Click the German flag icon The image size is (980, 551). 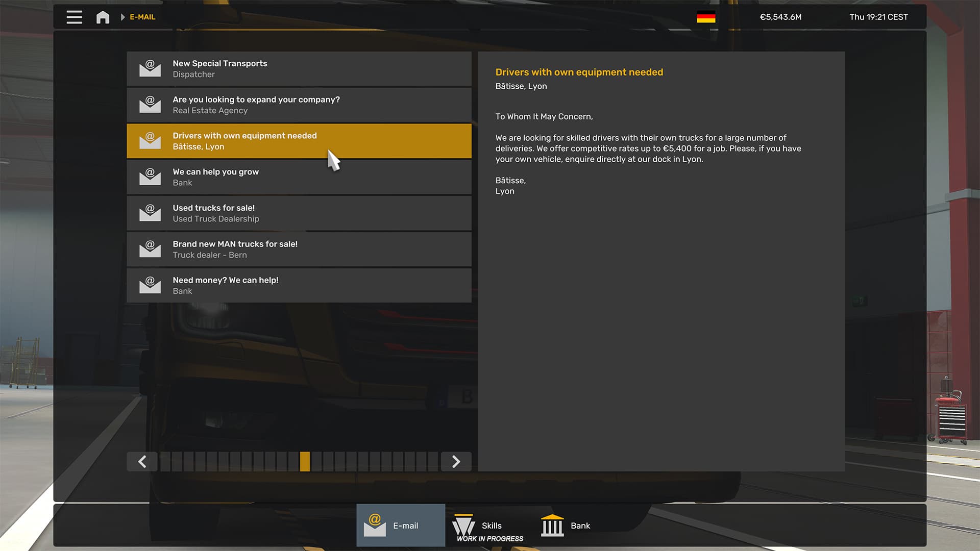[706, 17]
